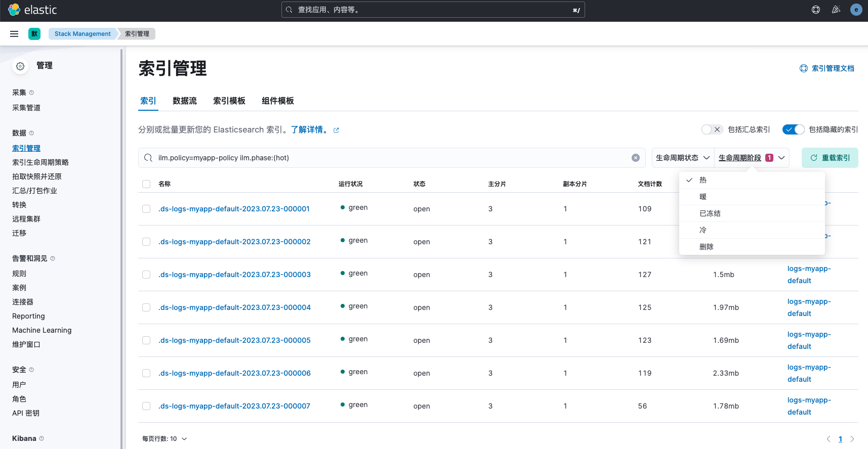Change 每页行数 rows per page
868x449 pixels.
tap(164, 439)
